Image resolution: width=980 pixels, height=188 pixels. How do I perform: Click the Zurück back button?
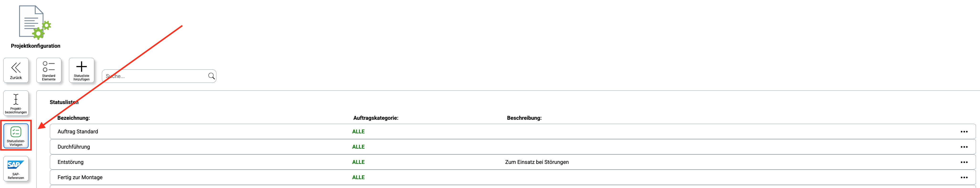coord(16,70)
